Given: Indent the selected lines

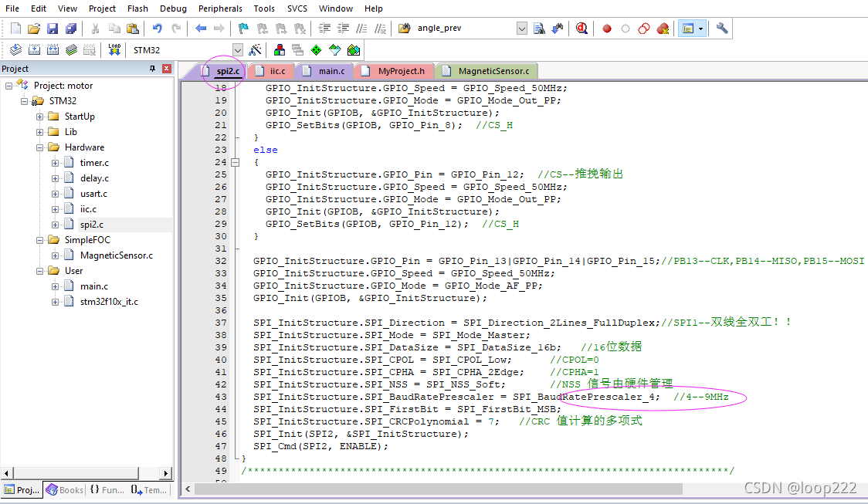Looking at the screenshot, I should coord(324,29).
